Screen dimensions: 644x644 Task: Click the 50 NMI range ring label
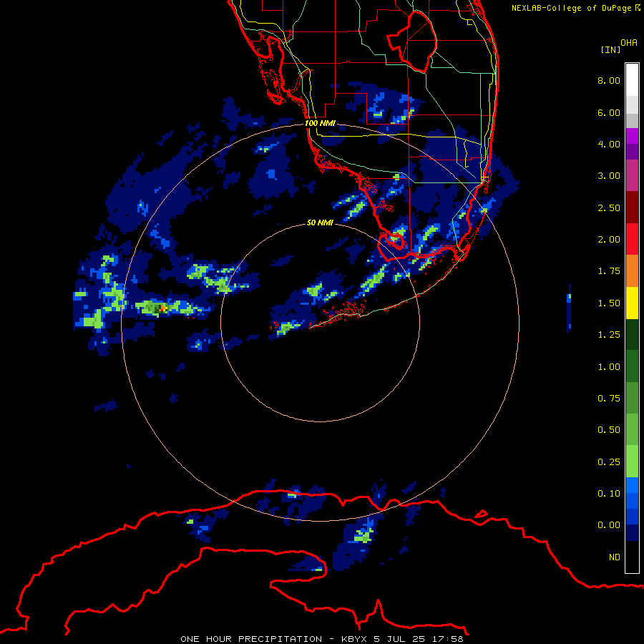(320, 223)
